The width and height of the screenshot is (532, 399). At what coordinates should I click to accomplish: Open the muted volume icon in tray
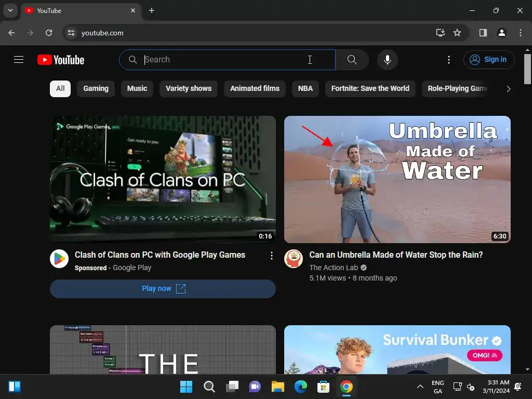(471, 387)
